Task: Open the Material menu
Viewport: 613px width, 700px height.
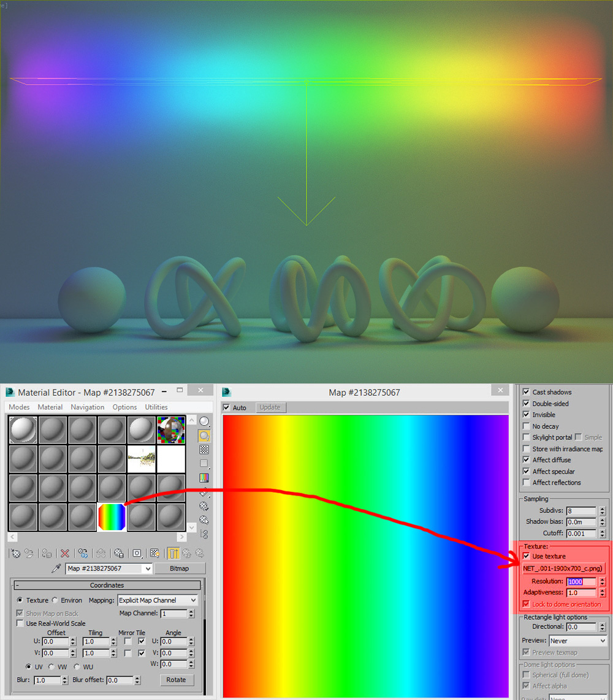Action: pos(50,407)
